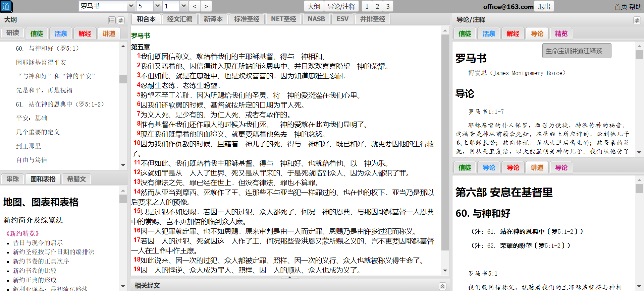Open the book dropdown showing 罗马书
This screenshot has height=291, width=644.
click(x=131, y=6)
